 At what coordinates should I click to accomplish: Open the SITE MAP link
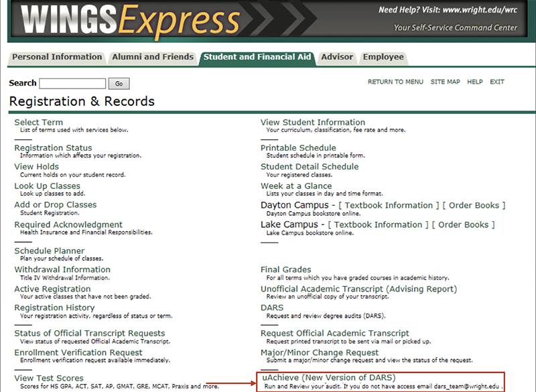[x=445, y=82]
